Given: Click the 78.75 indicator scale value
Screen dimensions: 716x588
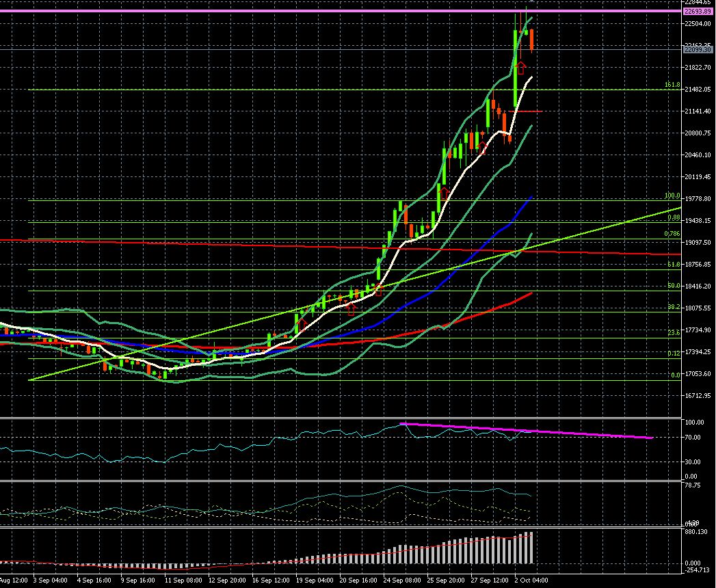Looking at the screenshot, I should pyautogui.click(x=693, y=485).
